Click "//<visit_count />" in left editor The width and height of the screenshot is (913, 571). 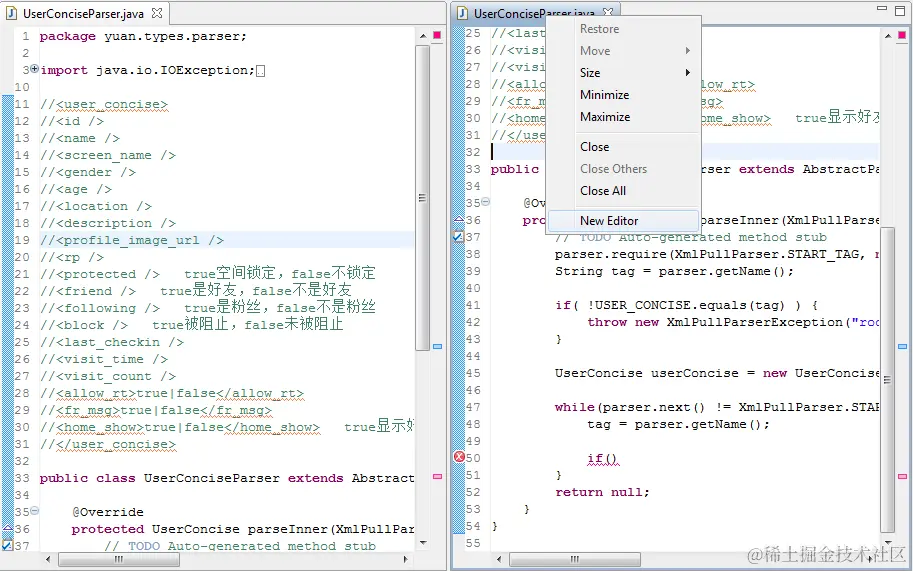pos(108,376)
